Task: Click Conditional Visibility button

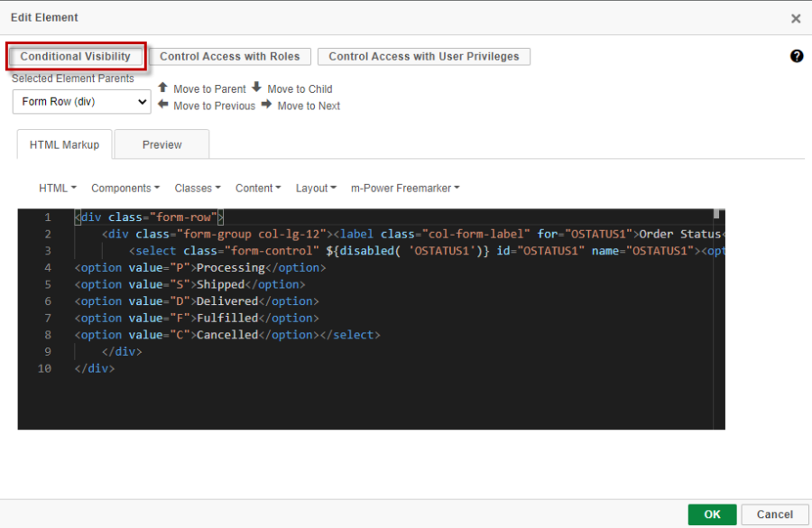Action: tap(76, 57)
